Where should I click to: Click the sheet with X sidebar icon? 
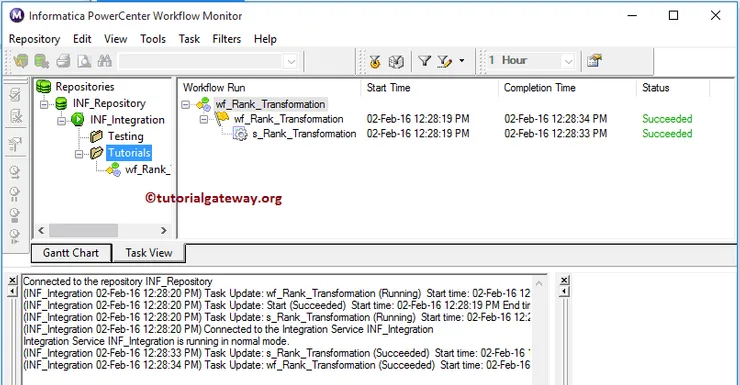click(x=16, y=116)
